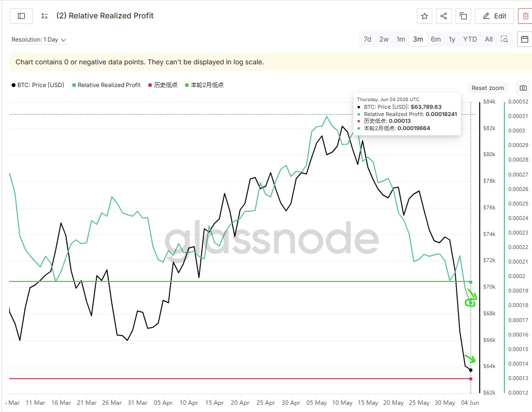The height and width of the screenshot is (412, 532).
Task: Select the 1y time range
Action: (x=452, y=39)
